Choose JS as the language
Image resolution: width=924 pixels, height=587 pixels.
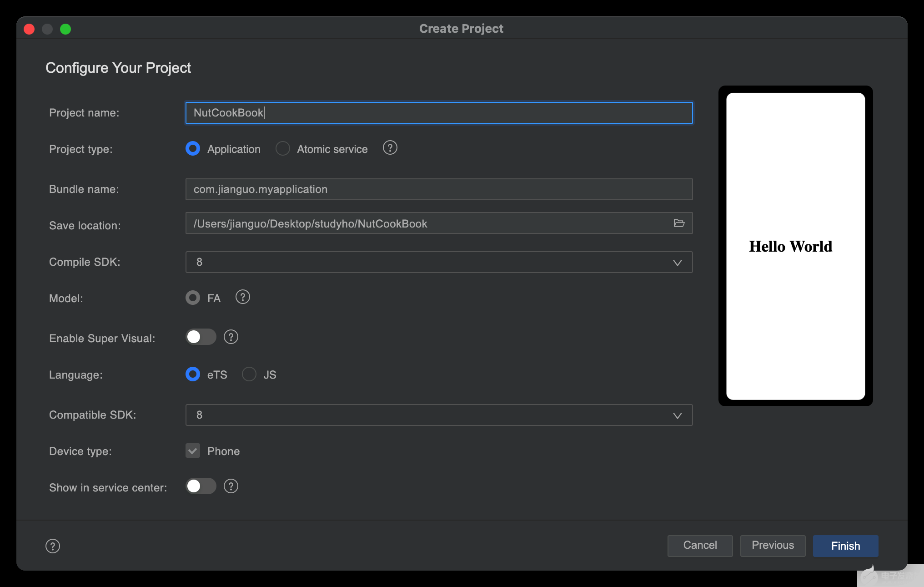[249, 374]
